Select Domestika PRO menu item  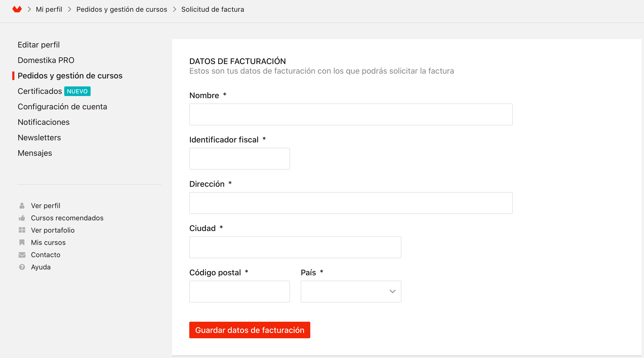46,60
